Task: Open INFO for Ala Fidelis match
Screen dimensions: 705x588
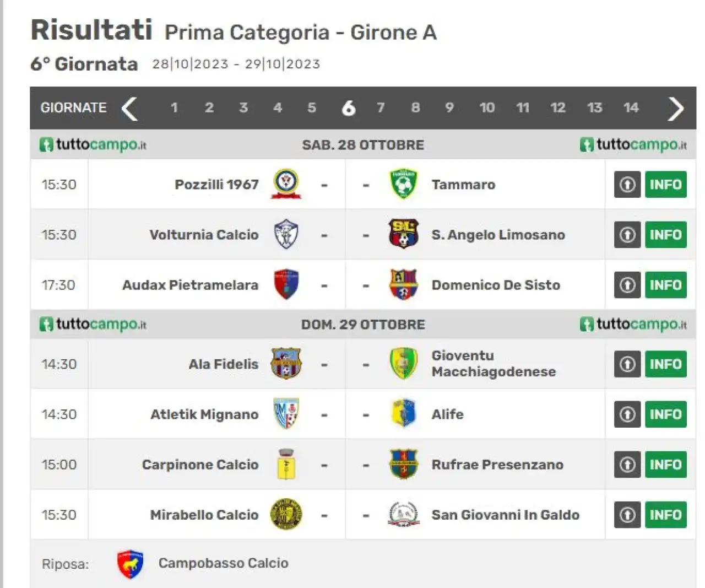Action: point(666,364)
